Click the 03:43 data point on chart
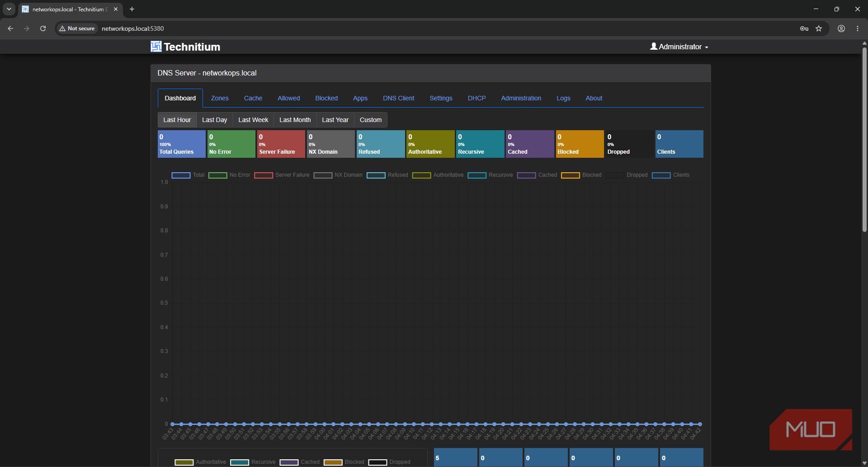The width and height of the screenshot is (868, 467). [172, 424]
